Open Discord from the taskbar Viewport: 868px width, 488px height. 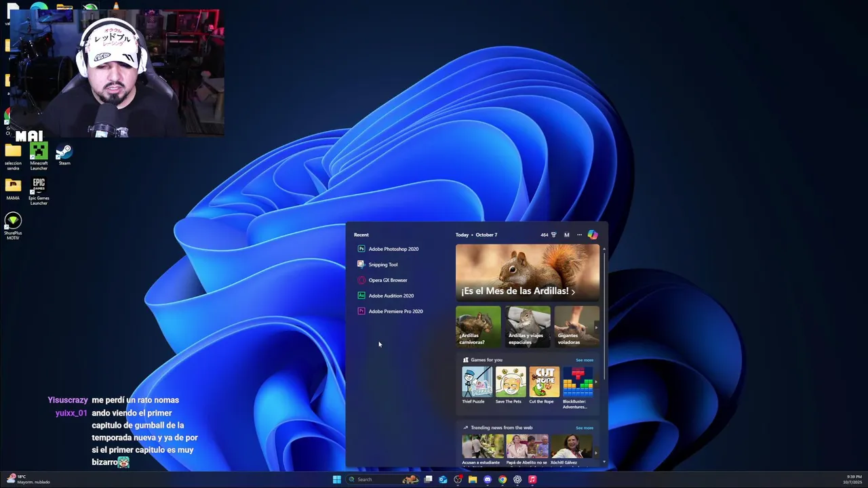pos(488,479)
